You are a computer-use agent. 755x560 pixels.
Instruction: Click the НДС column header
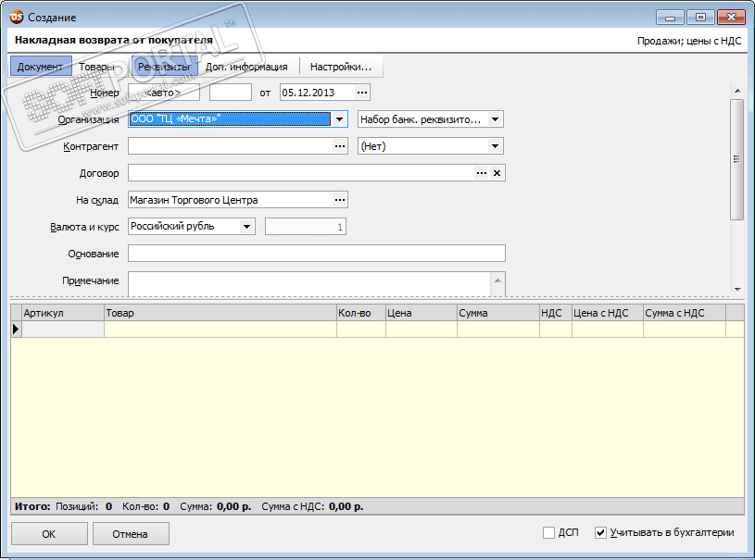[556, 313]
